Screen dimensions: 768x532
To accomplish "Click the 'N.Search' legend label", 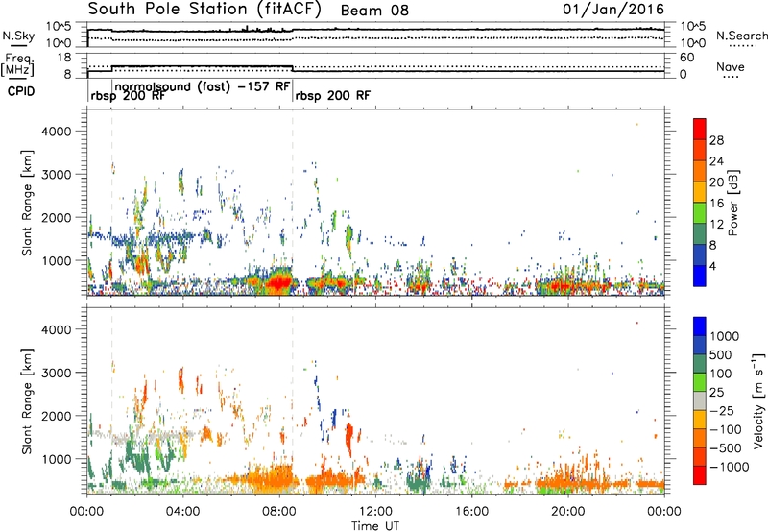I will (x=741, y=36).
